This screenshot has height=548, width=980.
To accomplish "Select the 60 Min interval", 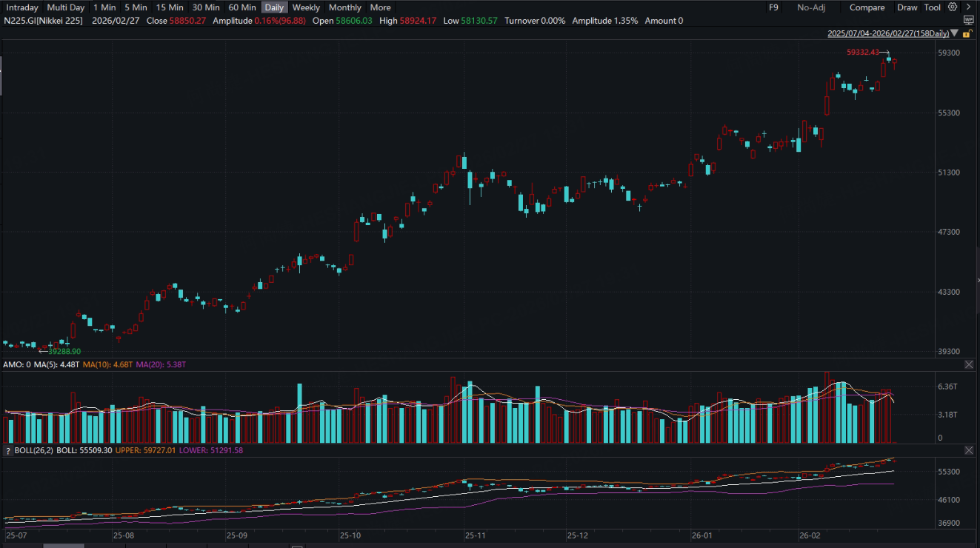I will tap(242, 7).
